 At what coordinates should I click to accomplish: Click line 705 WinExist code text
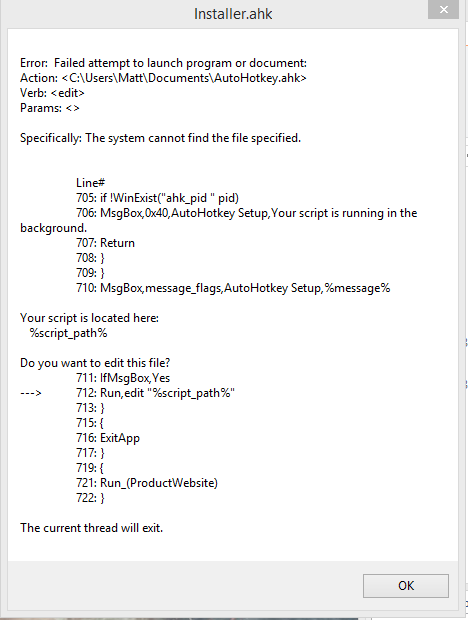[x=157, y=198]
